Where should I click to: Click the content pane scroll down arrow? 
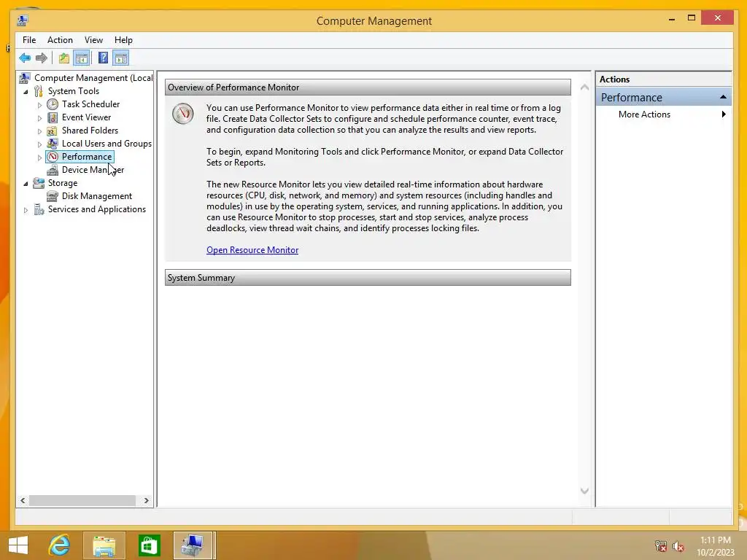[x=584, y=491]
